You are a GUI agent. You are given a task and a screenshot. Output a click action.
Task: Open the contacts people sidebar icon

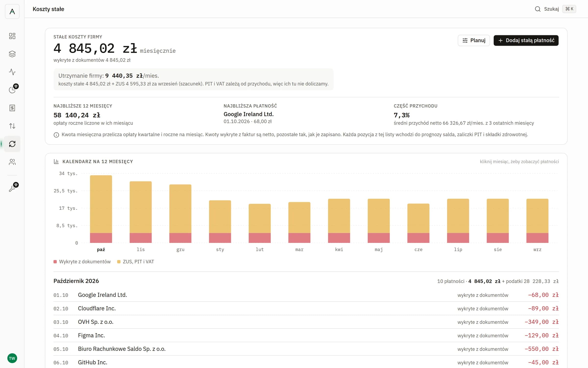click(12, 162)
